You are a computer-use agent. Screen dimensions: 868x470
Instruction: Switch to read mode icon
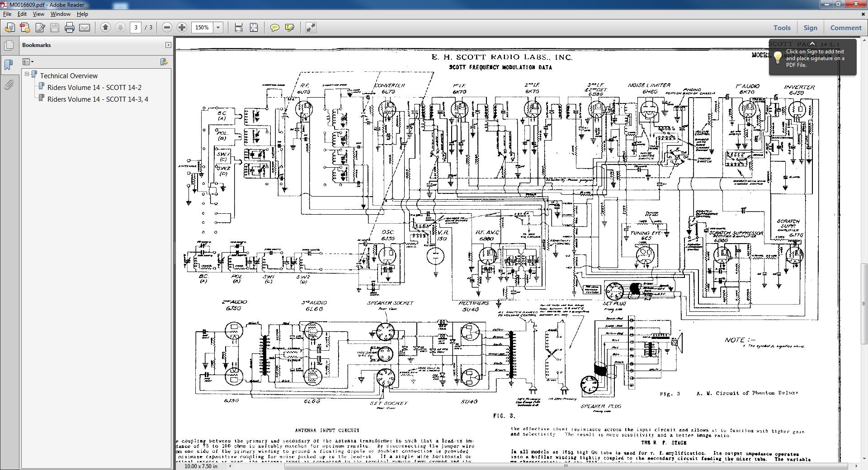click(311, 28)
